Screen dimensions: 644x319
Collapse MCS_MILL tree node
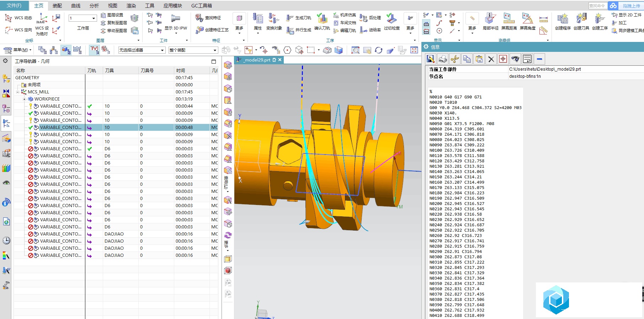tap(18, 92)
